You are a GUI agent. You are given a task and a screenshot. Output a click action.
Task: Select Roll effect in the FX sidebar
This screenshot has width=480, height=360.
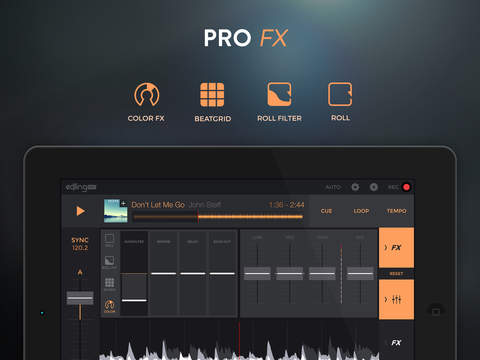pos(109,240)
